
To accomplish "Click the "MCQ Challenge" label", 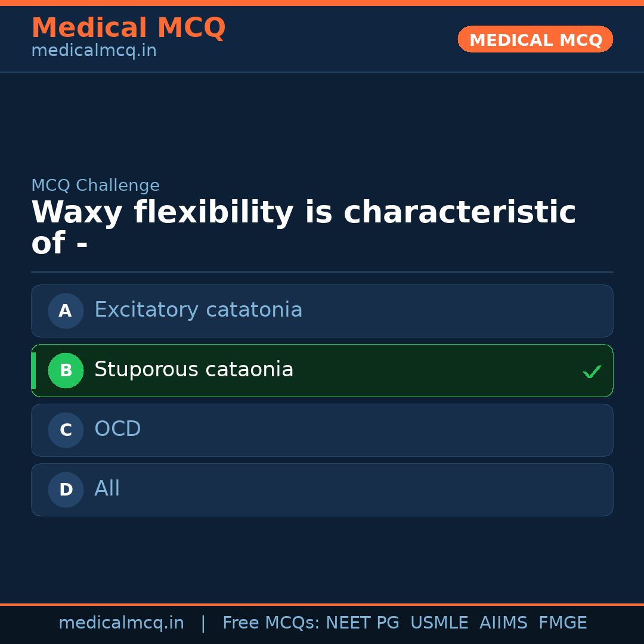I will coord(95,185).
